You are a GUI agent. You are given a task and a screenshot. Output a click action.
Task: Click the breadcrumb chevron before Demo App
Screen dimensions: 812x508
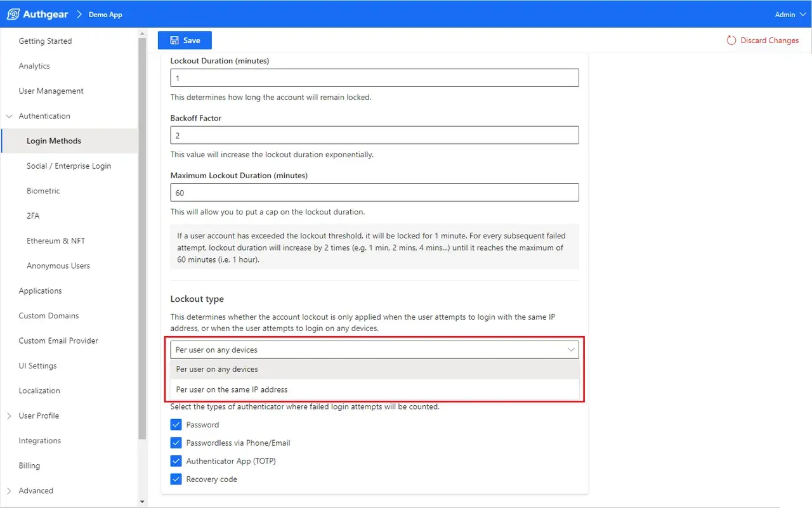(79, 14)
